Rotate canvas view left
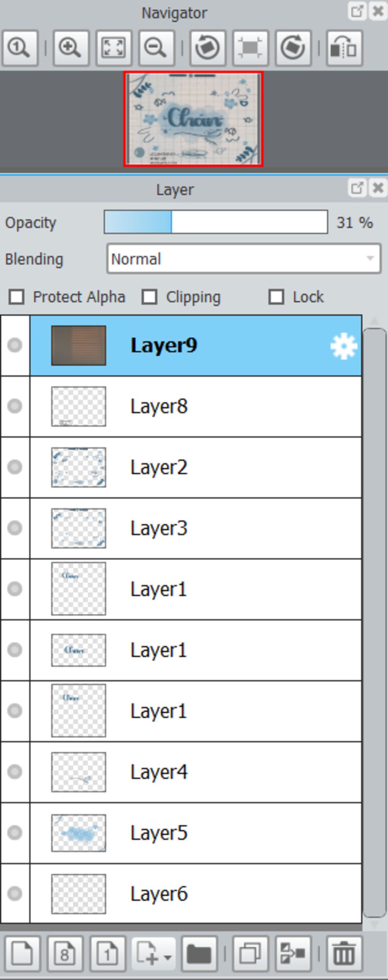 coord(208,48)
